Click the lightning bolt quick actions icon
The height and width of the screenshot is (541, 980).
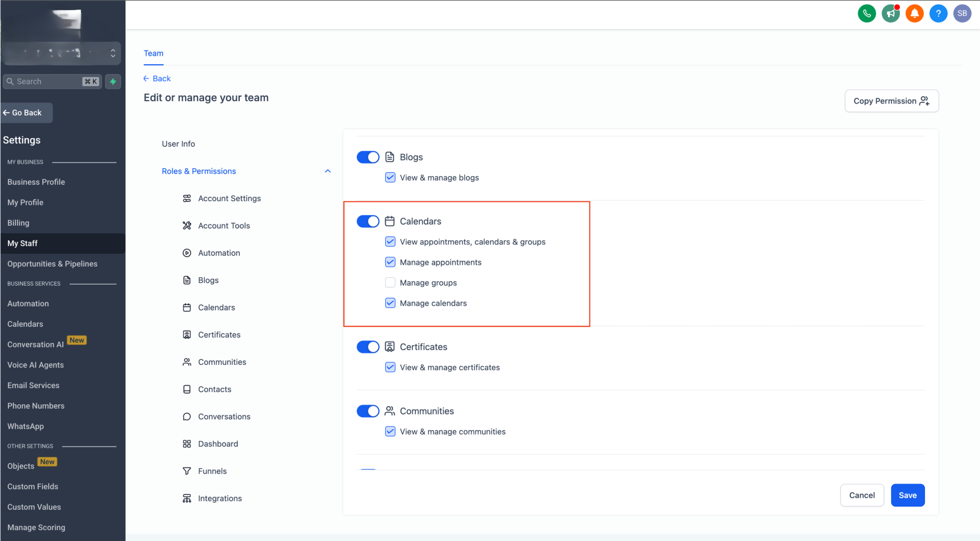[113, 82]
